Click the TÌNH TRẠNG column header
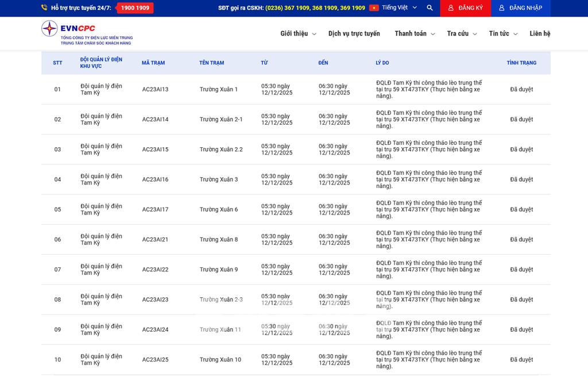Screen dimensions: 588x376 [x=521, y=63]
